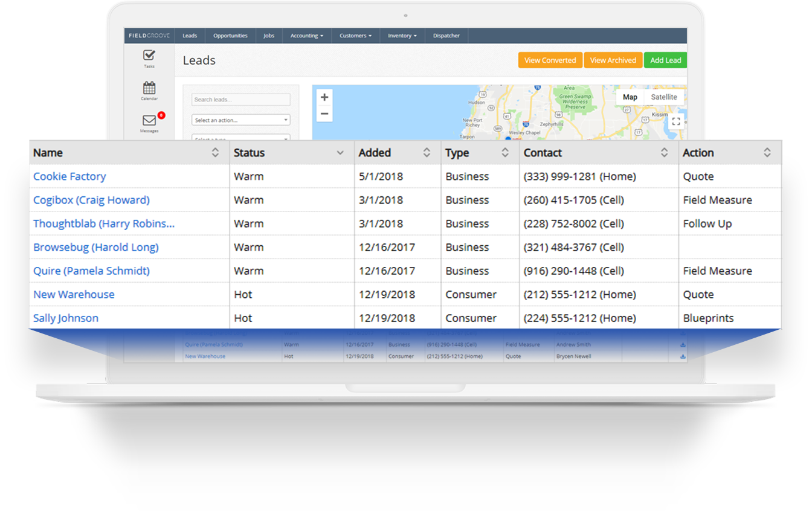Go to the Opportunities nav tab
812x511 pixels.
point(230,36)
